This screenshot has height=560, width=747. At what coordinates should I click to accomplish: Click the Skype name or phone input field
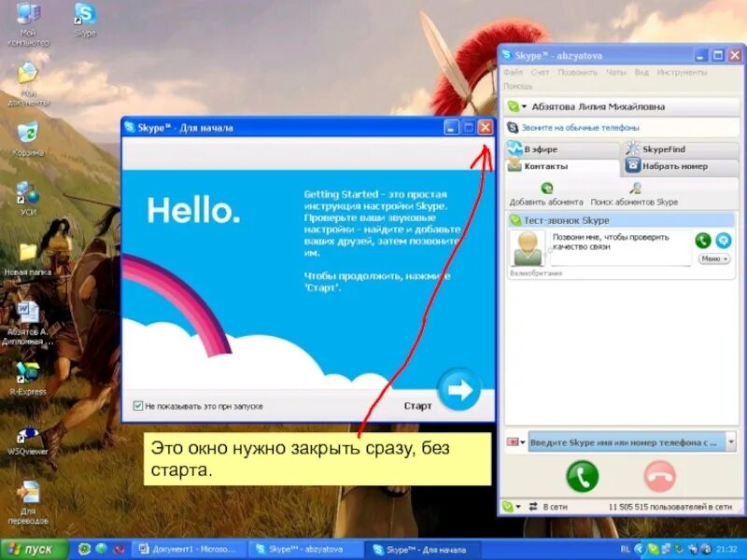pyautogui.click(x=627, y=441)
